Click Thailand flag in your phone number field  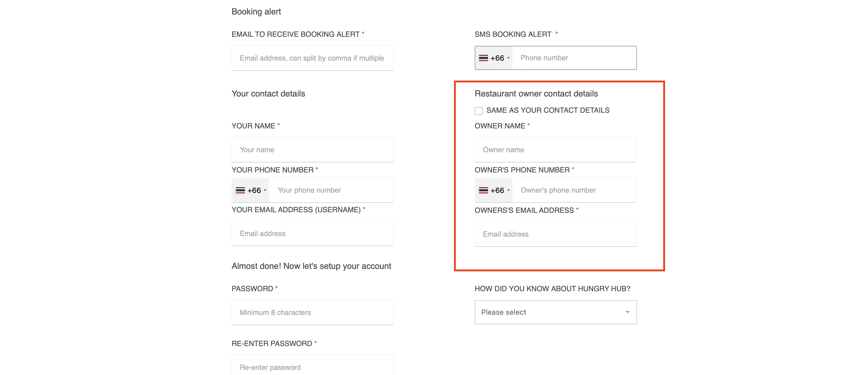pyautogui.click(x=240, y=191)
